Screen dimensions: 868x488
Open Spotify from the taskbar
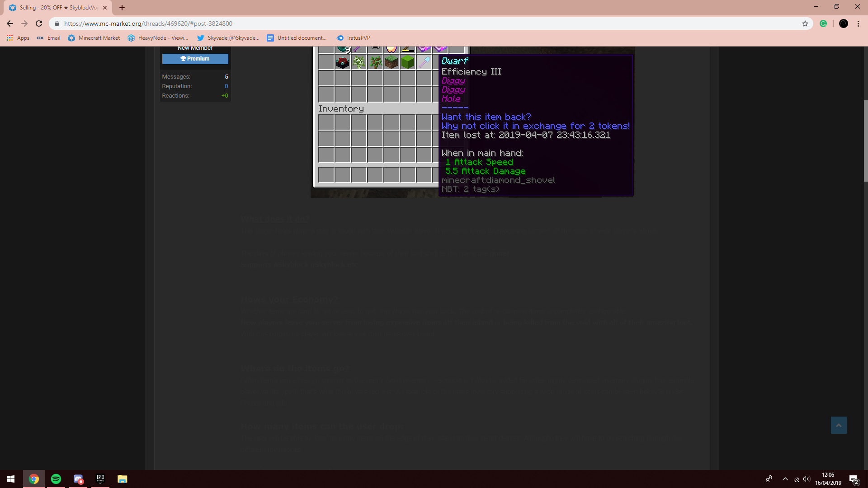coord(56,479)
